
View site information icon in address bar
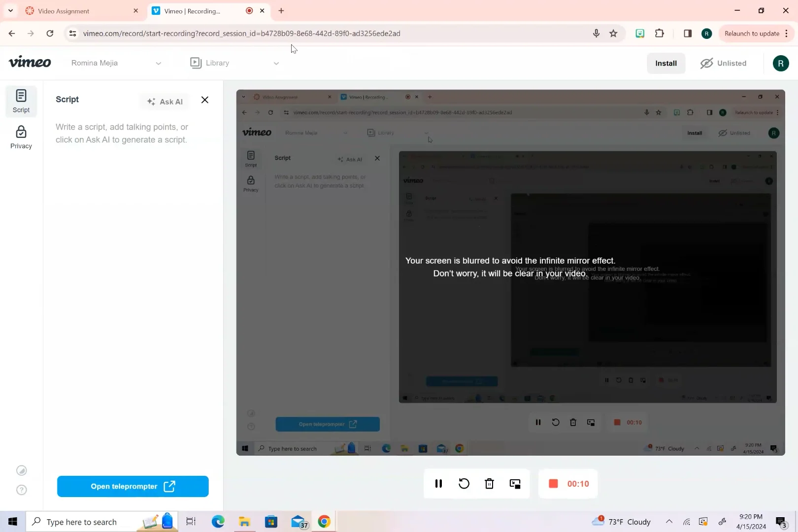(72, 33)
